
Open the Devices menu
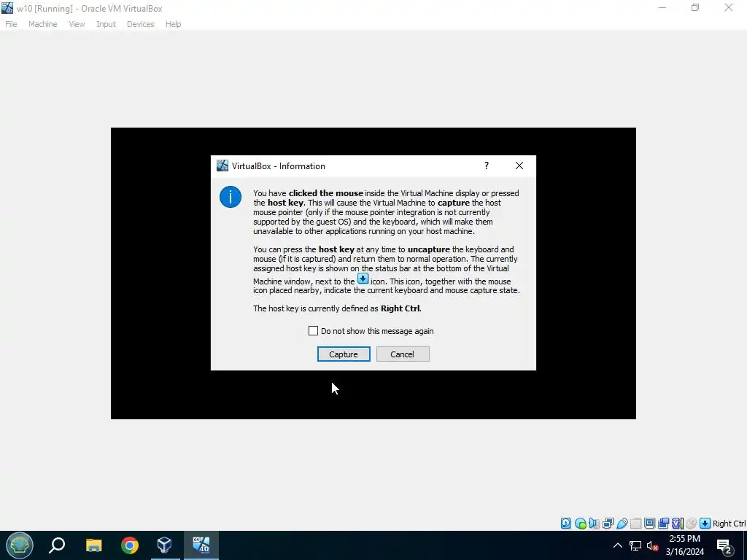point(141,24)
